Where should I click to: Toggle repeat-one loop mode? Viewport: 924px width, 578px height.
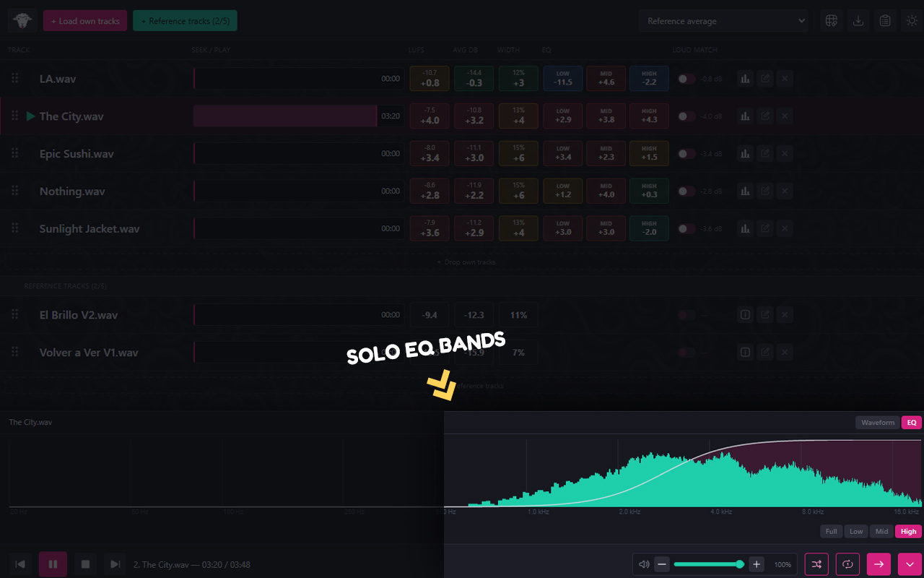coord(847,564)
